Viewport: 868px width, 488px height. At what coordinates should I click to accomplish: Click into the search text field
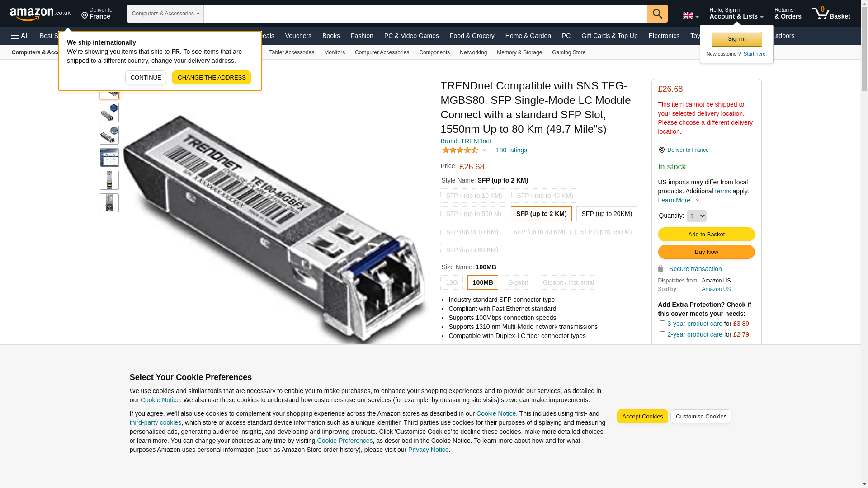click(425, 14)
